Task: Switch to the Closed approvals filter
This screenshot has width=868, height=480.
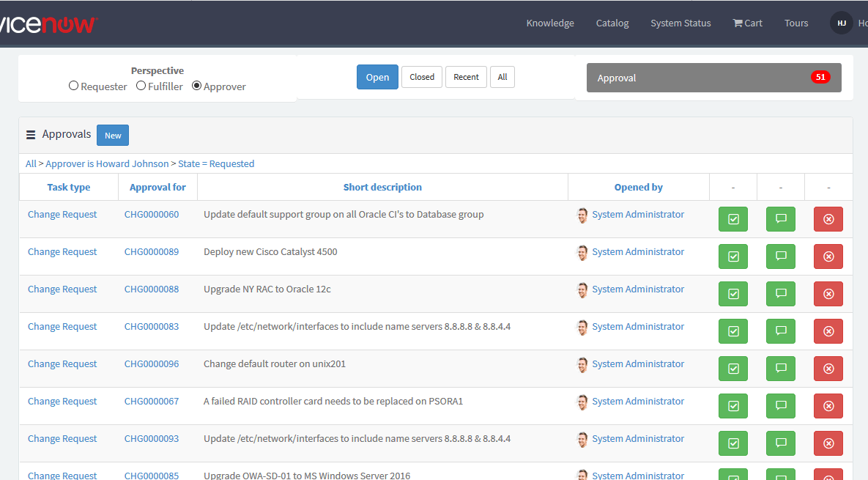Action: click(x=421, y=76)
